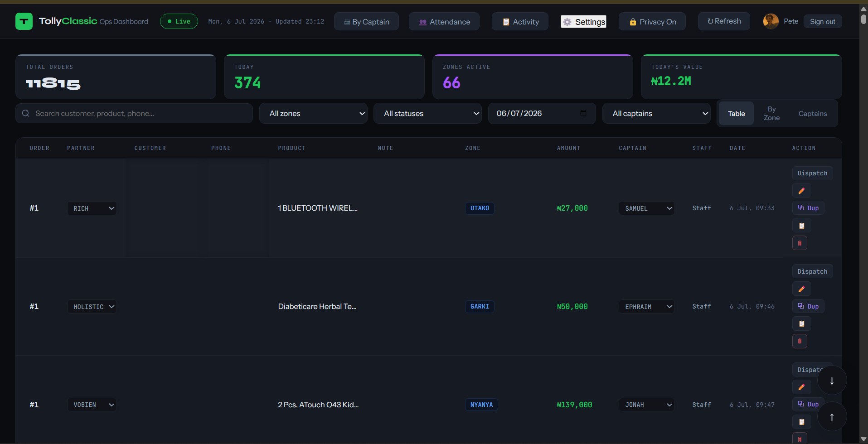This screenshot has width=868, height=444.
Task: Click the AMOUNT column header
Action: pos(568,148)
